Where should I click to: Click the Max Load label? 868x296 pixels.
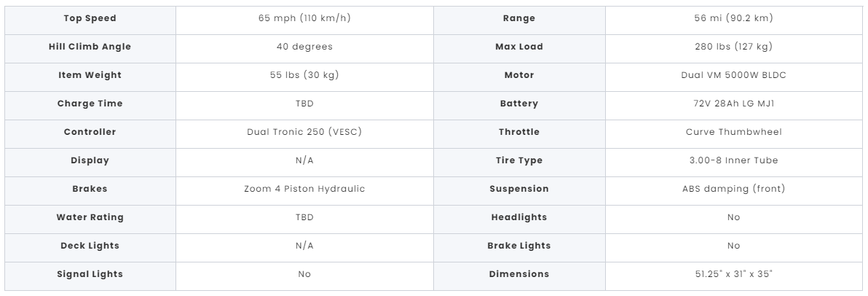(x=519, y=47)
